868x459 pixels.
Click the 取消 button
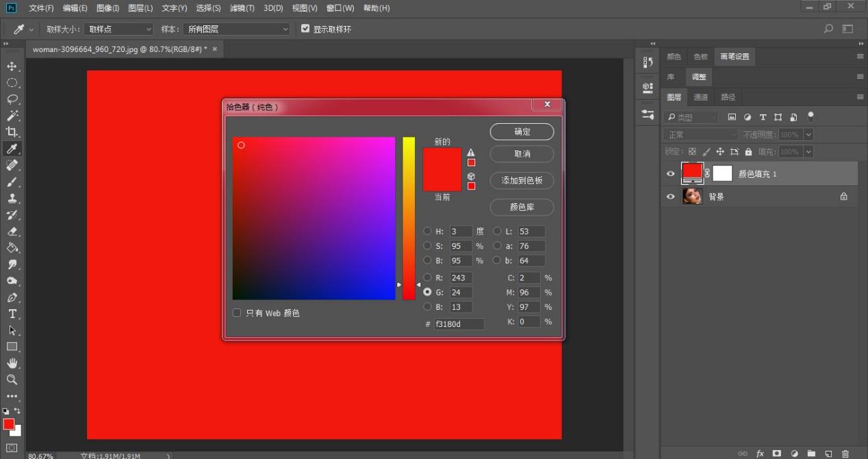tap(522, 153)
